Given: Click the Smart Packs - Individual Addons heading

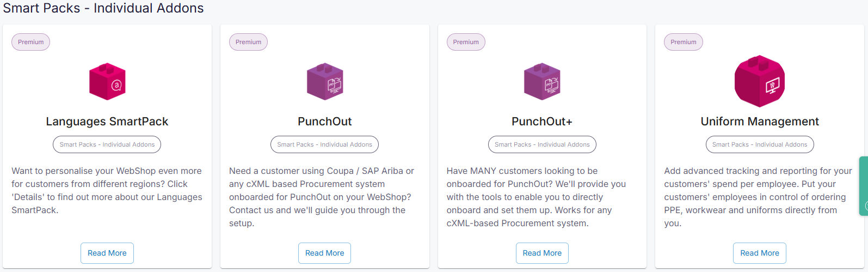Looking at the screenshot, I should tap(103, 8).
